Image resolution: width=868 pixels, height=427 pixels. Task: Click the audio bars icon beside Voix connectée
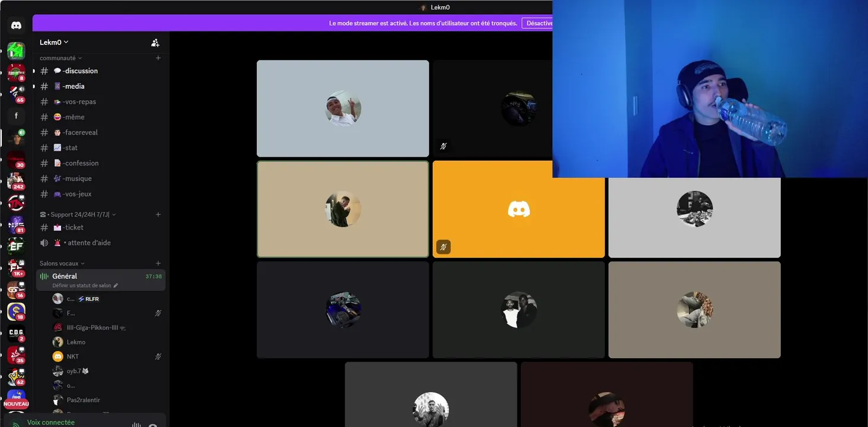(136, 424)
